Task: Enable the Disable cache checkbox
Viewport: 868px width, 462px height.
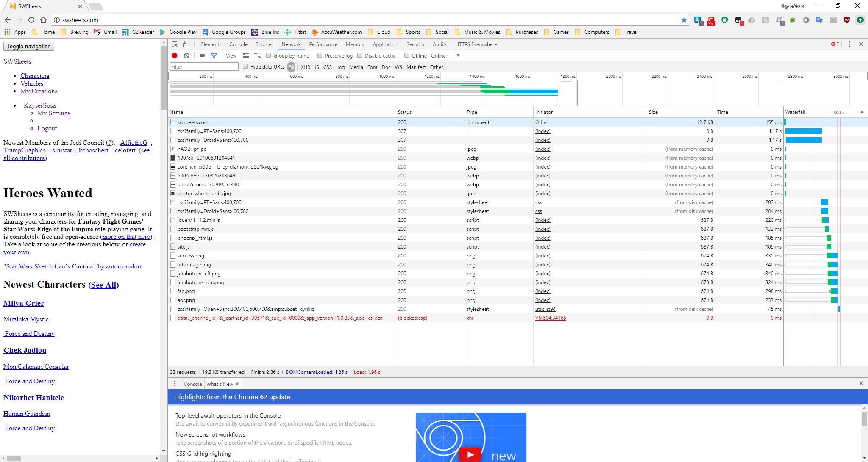Action: tap(359, 55)
